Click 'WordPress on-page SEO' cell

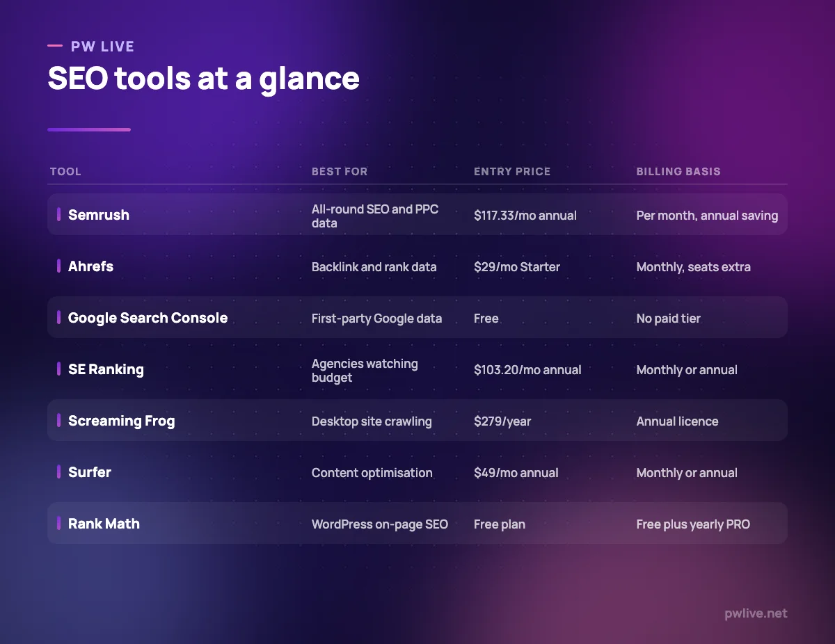coord(380,524)
